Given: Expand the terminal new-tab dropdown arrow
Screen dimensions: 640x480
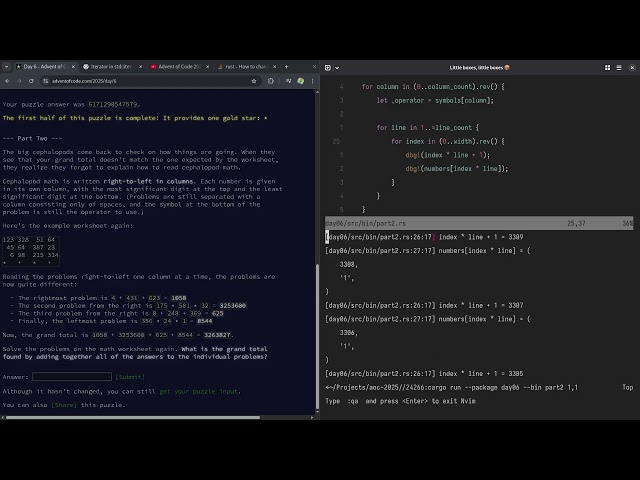Looking at the screenshot, I should click(x=338, y=67).
